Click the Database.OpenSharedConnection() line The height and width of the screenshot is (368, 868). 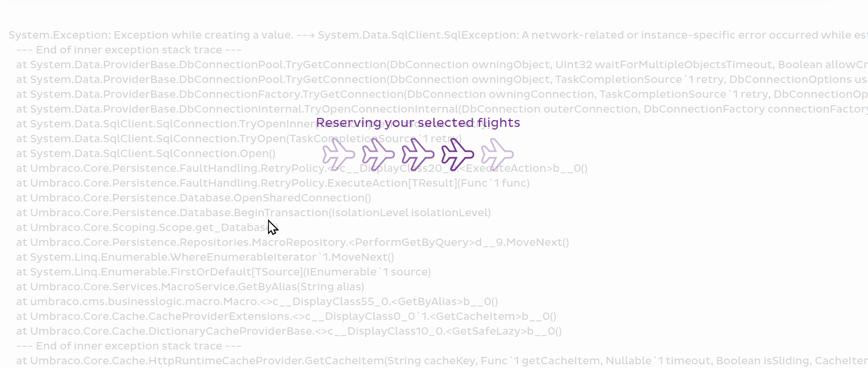(194, 198)
